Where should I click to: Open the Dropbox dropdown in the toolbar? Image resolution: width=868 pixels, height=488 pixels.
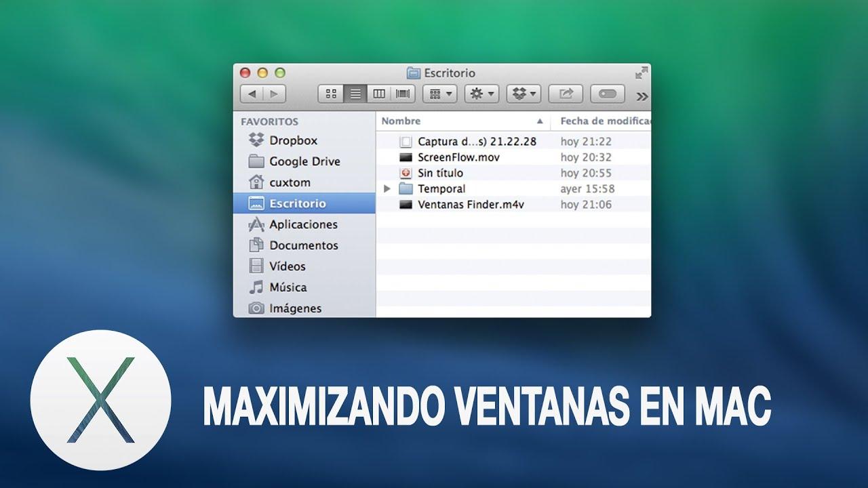tap(524, 94)
